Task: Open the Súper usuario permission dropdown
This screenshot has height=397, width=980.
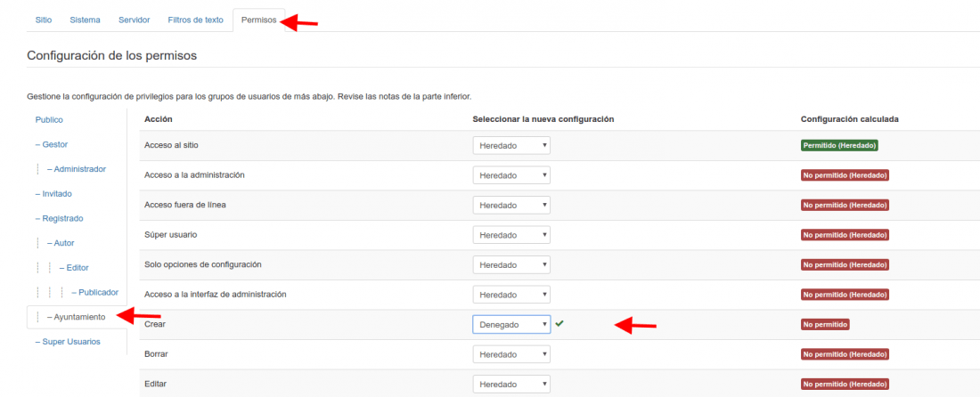Action: pyautogui.click(x=511, y=235)
